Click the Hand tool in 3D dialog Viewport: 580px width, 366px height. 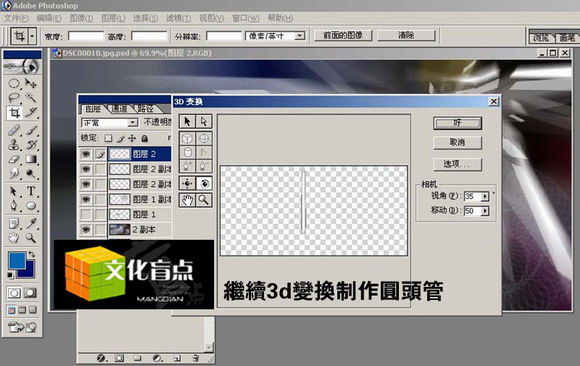tap(187, 200)
